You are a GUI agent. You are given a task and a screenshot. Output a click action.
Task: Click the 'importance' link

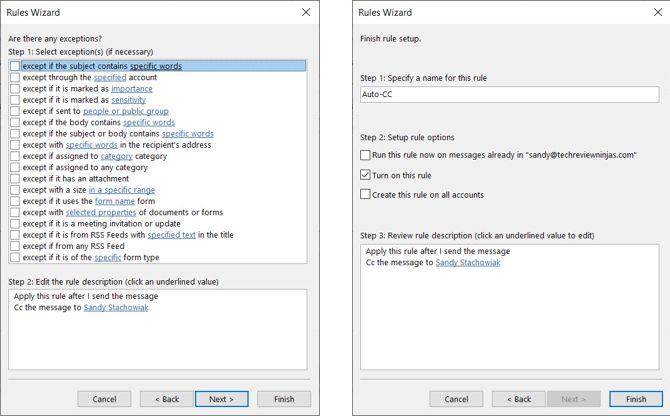(131, 88)
